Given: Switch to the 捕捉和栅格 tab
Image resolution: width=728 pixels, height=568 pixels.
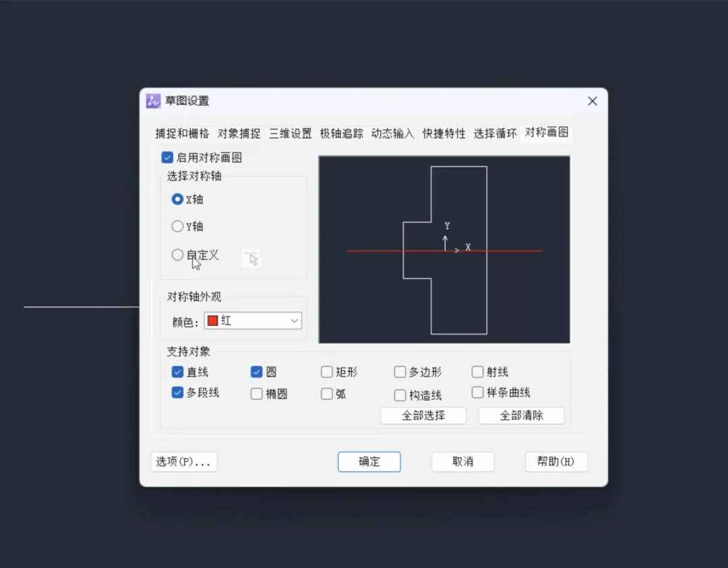Looking at the screenshot, I should click(182, 133).
